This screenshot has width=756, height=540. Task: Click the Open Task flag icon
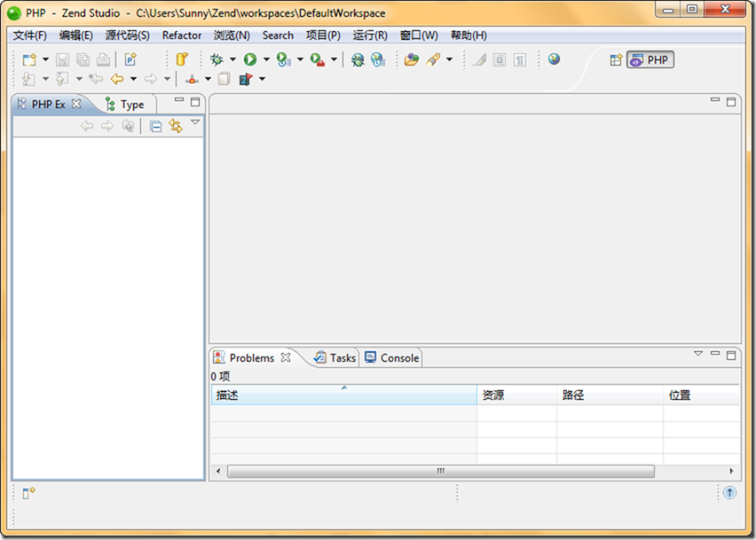click(245, 79)
